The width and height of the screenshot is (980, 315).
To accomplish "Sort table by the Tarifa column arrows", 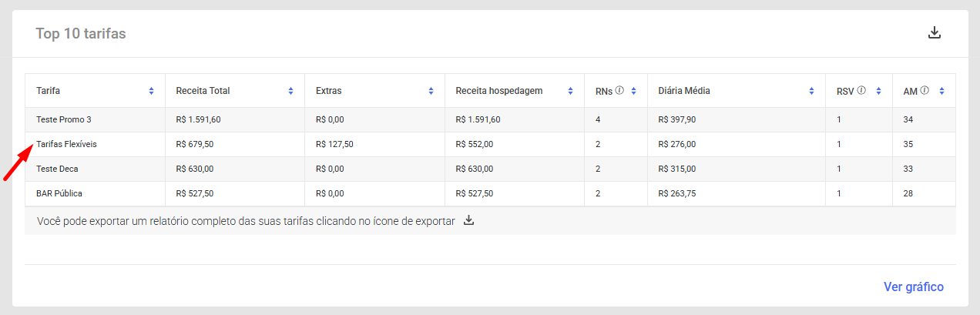I will click(x=151, y=91).
